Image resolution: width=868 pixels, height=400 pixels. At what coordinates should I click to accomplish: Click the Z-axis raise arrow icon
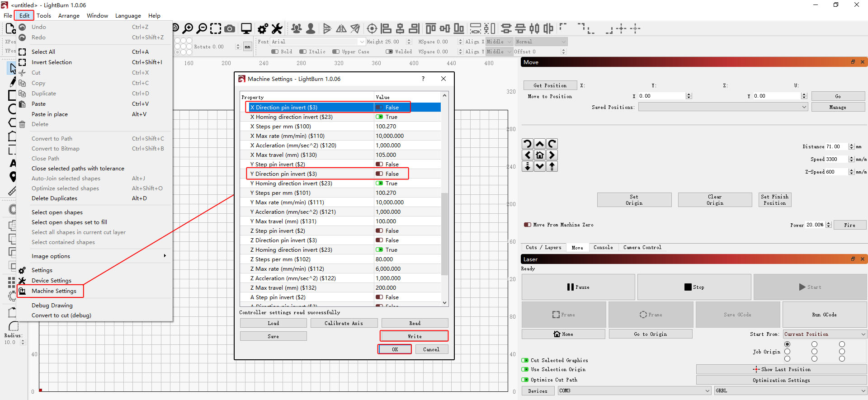point(552,166)
